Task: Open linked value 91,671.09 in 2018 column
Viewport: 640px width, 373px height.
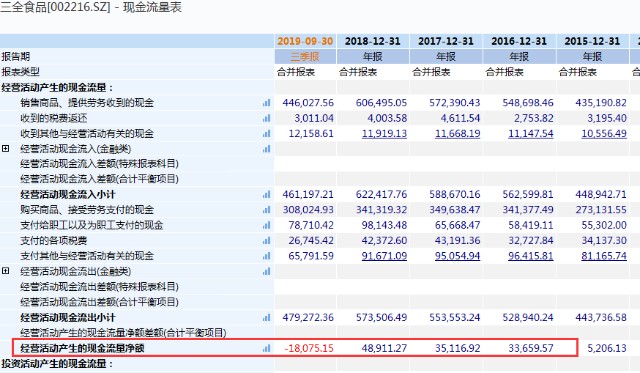Action: point(384,256)
